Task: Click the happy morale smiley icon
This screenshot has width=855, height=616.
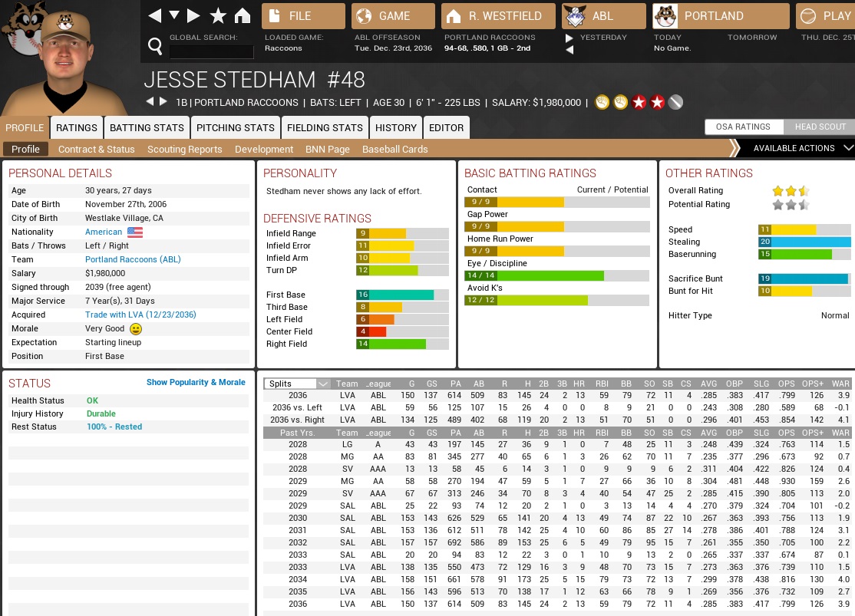Action: (136, 328)
